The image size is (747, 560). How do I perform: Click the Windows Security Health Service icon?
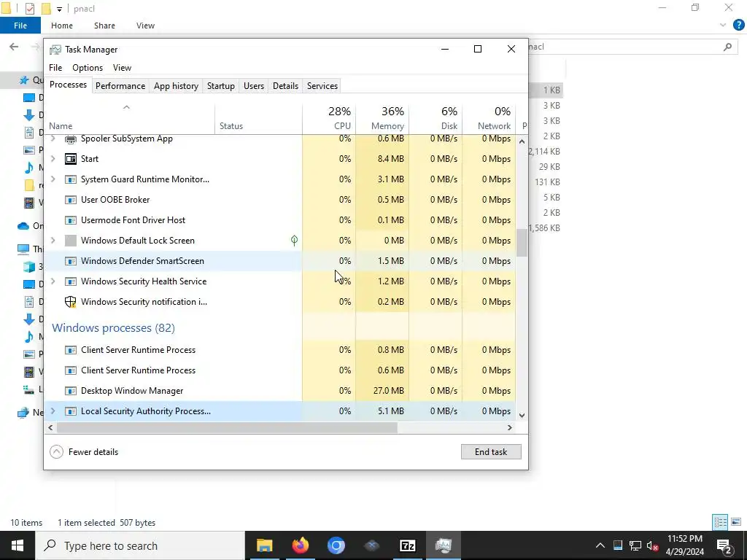tap(71, 281)
